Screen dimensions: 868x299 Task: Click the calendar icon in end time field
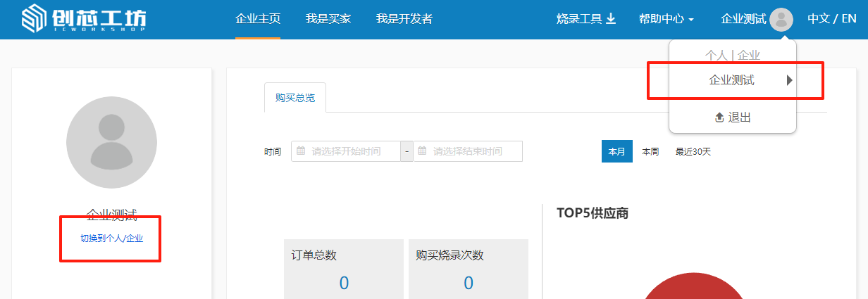pos(422,151)
